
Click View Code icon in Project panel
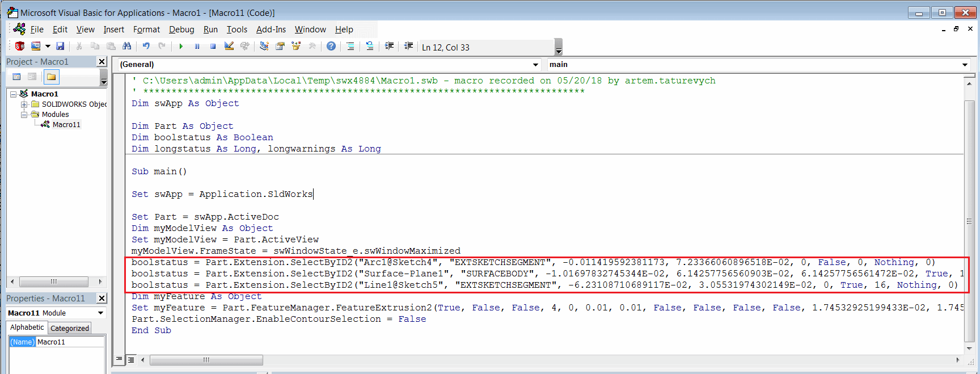(x=16, y=77)
